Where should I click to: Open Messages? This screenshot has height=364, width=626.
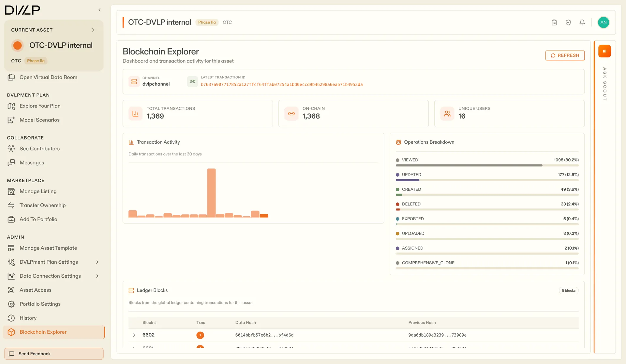coord(32,163)
